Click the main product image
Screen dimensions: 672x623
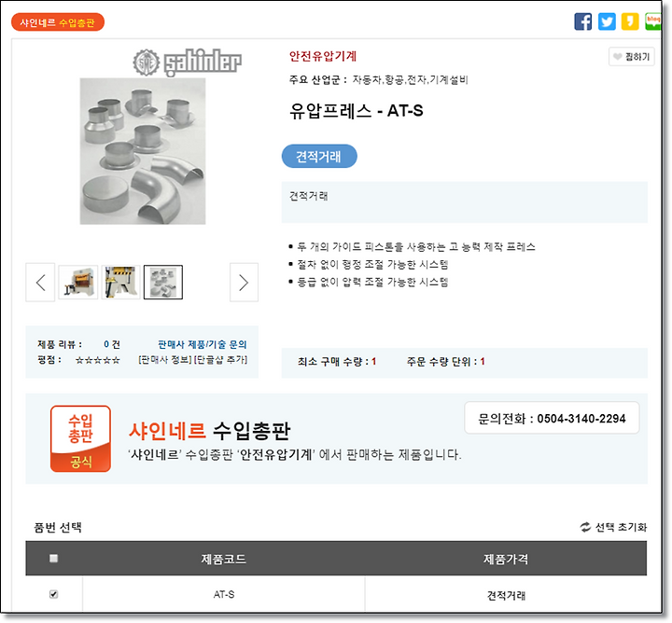(x=143, y=151)
